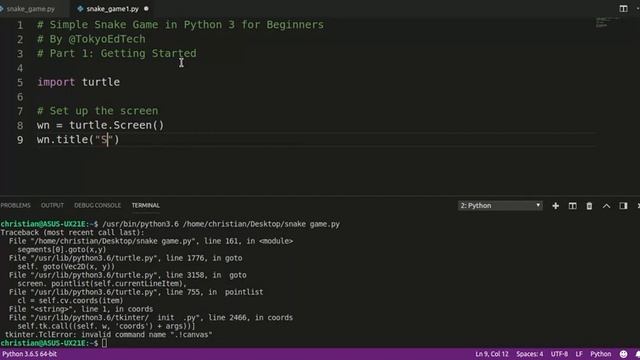Image resolution: width=640 pixels, height=360 pixels.
Task: Open the snake_game.py editor tab
Action: [31, 9]
